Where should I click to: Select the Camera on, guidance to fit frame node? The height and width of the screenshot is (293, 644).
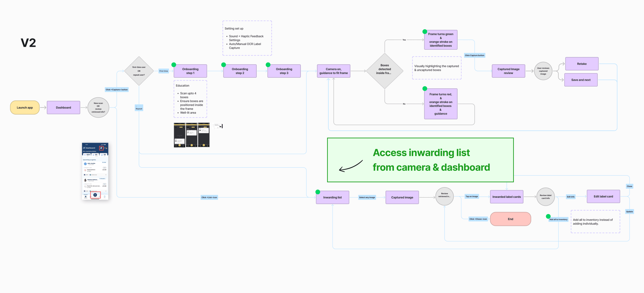click(333, 71)
